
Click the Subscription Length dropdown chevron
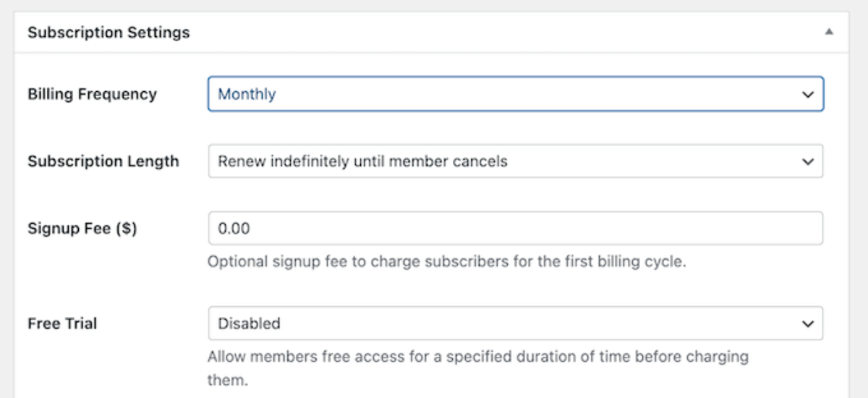807,161
